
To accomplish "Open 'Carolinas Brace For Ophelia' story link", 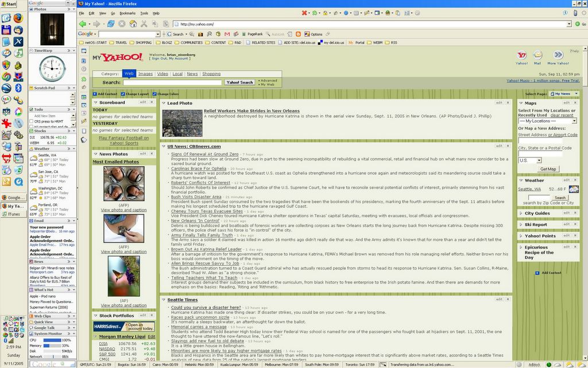I will point(199,168).
